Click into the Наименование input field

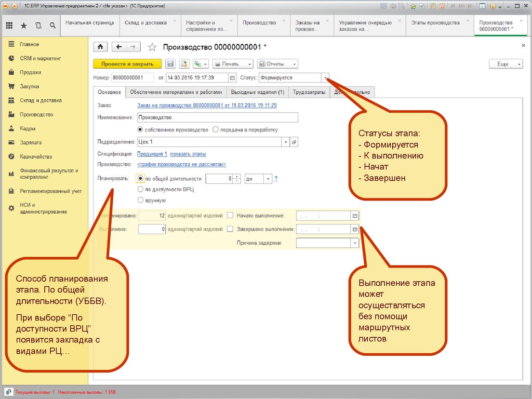[218, 117]
